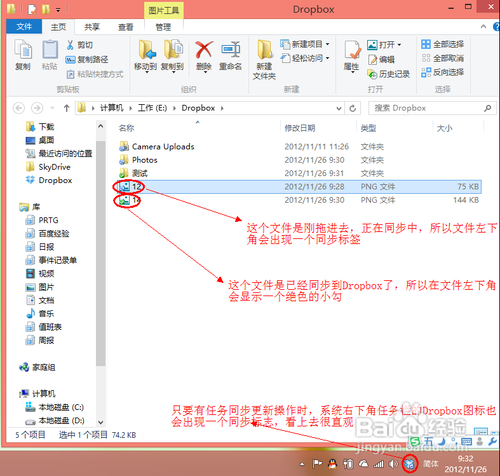
Task: Open the Easy access (轻松访问) dropdown
Action: pos(305,58)
